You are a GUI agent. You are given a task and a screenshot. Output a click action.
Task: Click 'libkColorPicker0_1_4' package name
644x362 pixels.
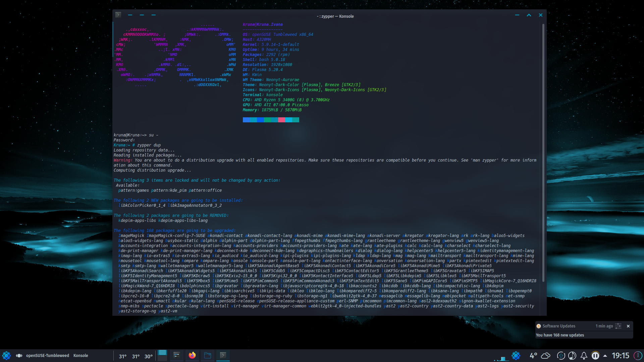142,205
